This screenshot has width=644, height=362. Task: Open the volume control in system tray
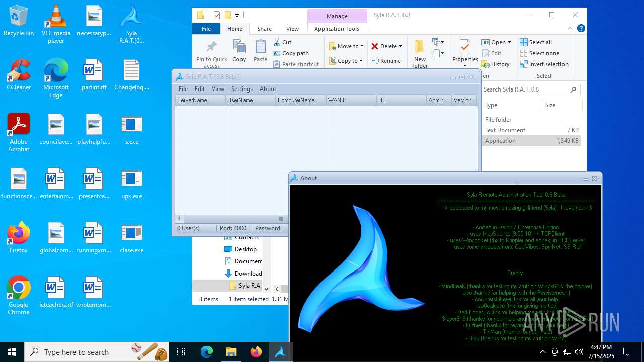point(579,352)
